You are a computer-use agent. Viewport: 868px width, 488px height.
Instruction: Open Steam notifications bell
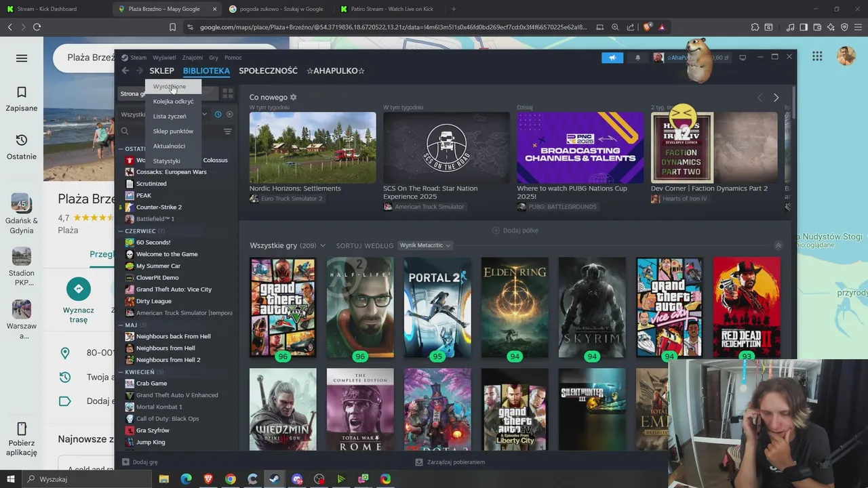point(637,58)
